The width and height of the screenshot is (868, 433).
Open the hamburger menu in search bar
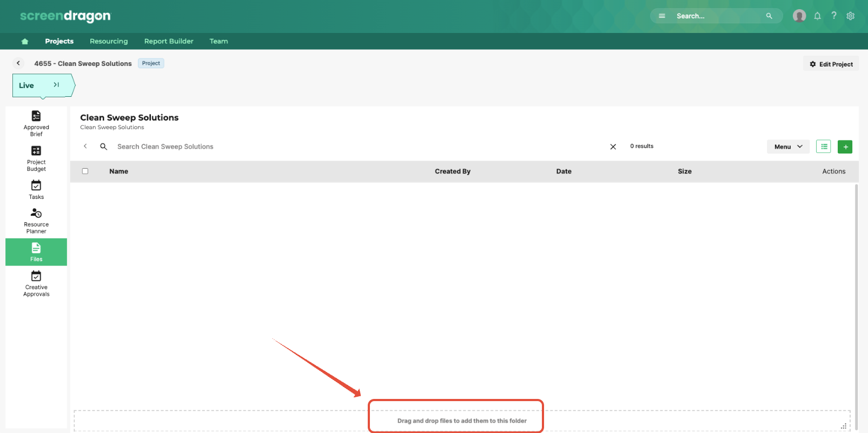[x=662, y=16]
